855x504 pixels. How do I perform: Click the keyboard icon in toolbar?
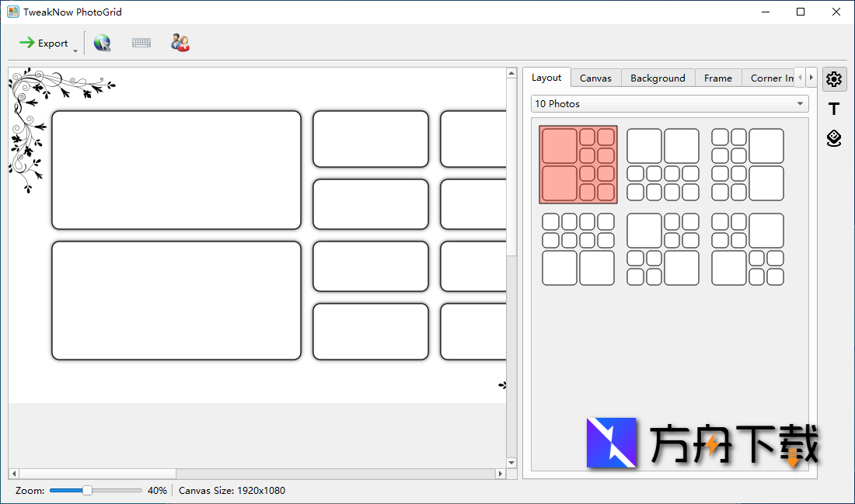tap(141, 43)
